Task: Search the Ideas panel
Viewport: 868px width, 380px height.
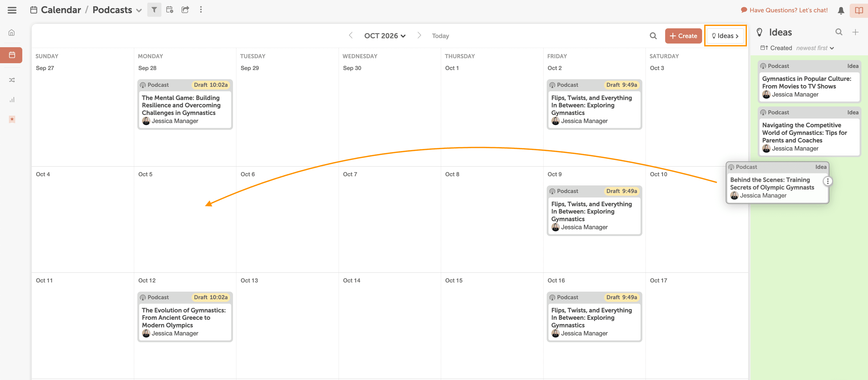Action: pos(839,32)
